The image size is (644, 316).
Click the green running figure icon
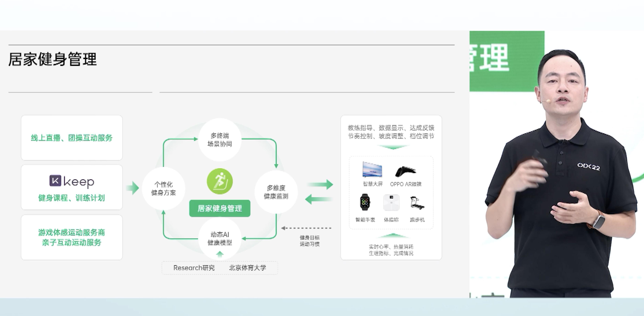220,181
